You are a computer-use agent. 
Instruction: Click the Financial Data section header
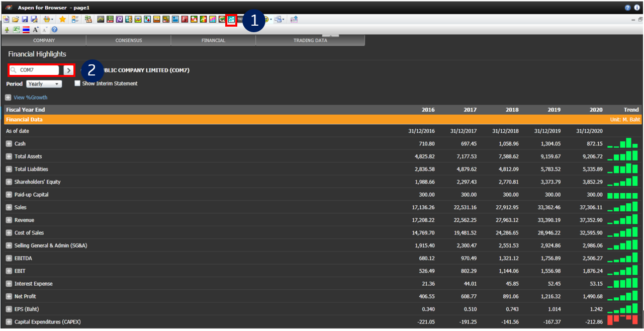pos(323,120)
